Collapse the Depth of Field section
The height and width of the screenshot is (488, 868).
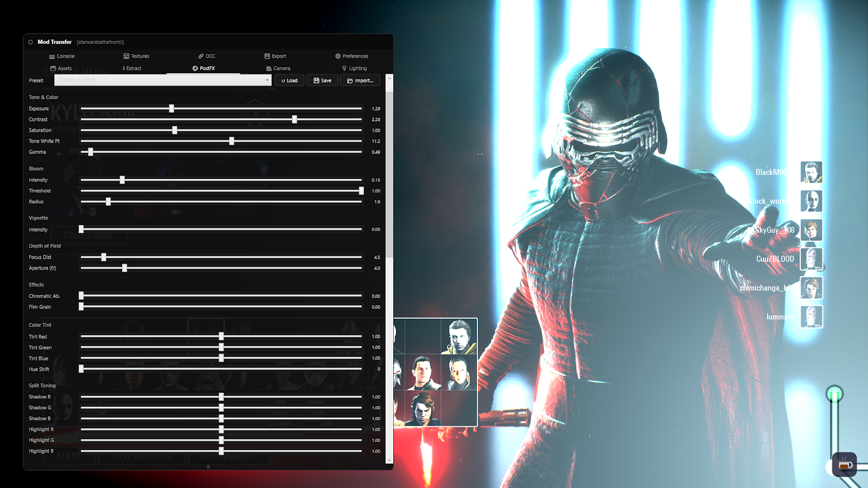pos(45,246)
